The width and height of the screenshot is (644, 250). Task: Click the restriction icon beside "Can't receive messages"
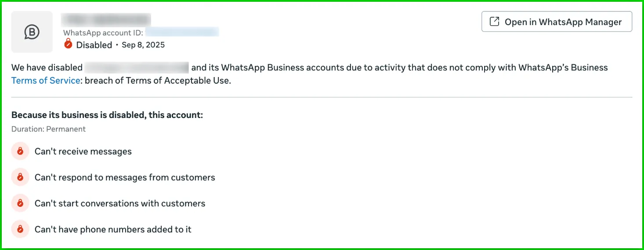(x=20, y=151)
